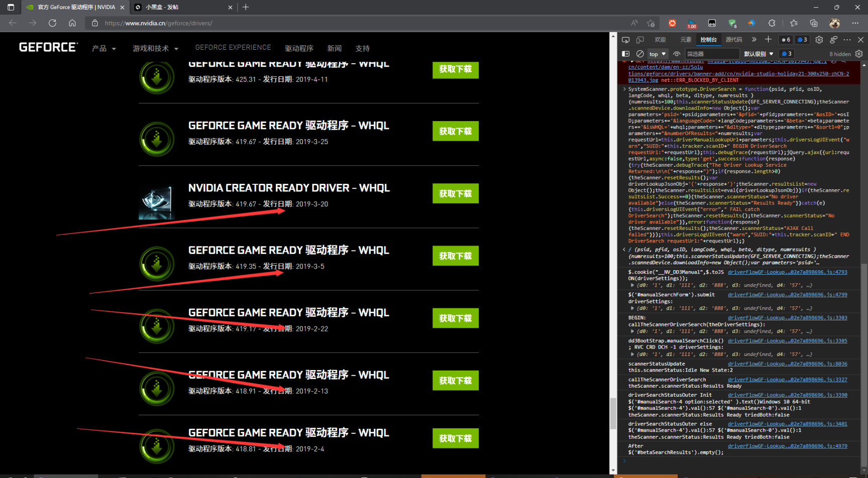The image size is (868, 478).
Task: Click 获取下载 for driver version 419.35
Action: 456,256
